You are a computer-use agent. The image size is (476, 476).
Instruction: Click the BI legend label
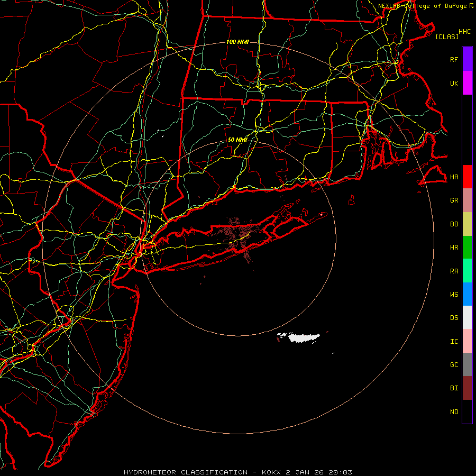click(454, 388)
